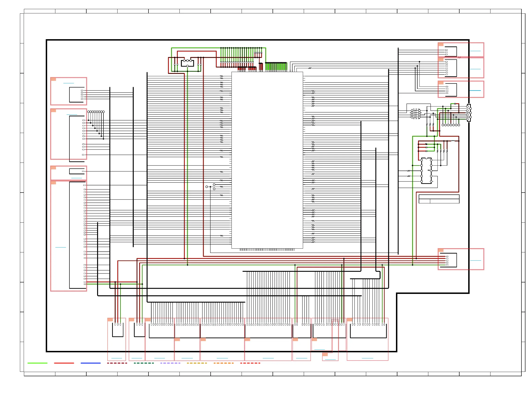Open blue link in tall bottom-left connector block

click(61, 247)
